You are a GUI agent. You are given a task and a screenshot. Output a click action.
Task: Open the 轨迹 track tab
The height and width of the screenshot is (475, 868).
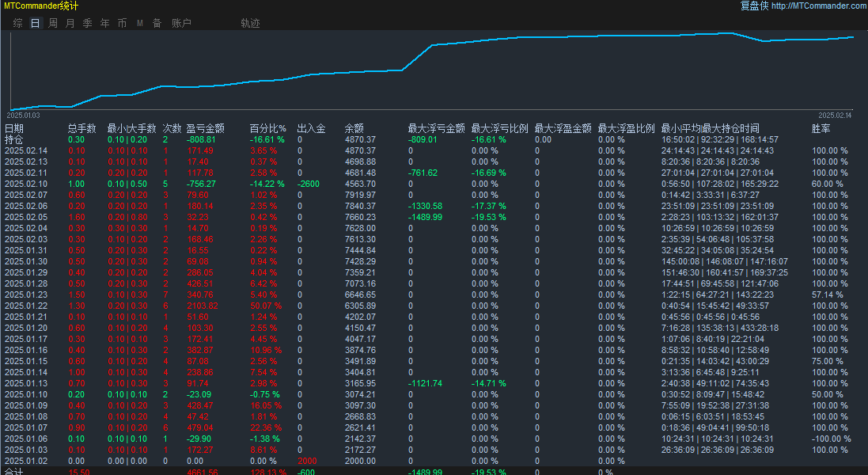tap(250, 23)
